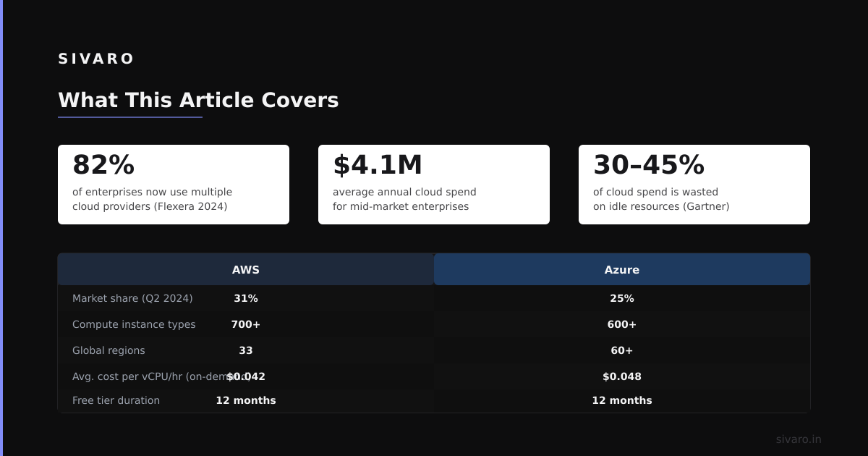Click the Global regions row label
Viewport: 868px width, 456px height.
[x=109, y=350]
